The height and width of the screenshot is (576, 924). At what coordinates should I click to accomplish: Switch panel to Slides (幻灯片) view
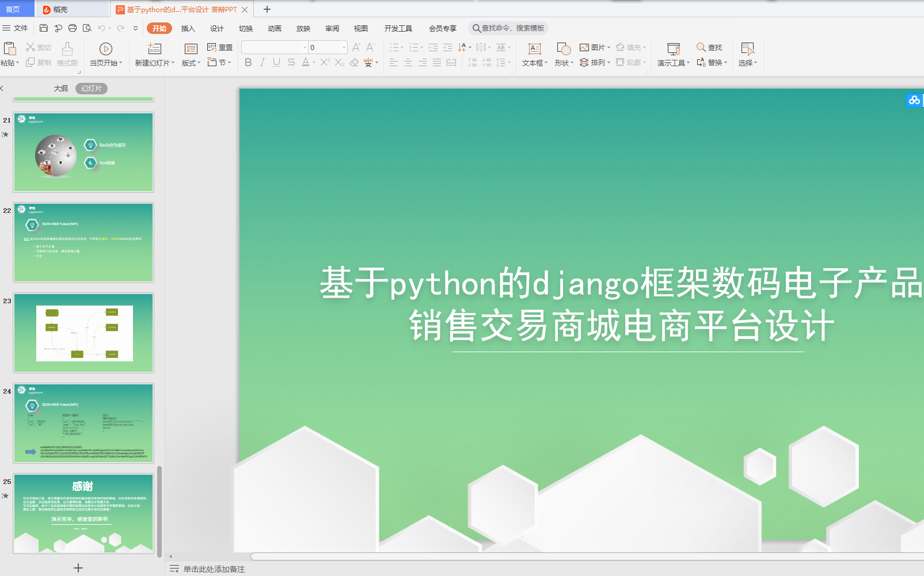click(92, 89)
